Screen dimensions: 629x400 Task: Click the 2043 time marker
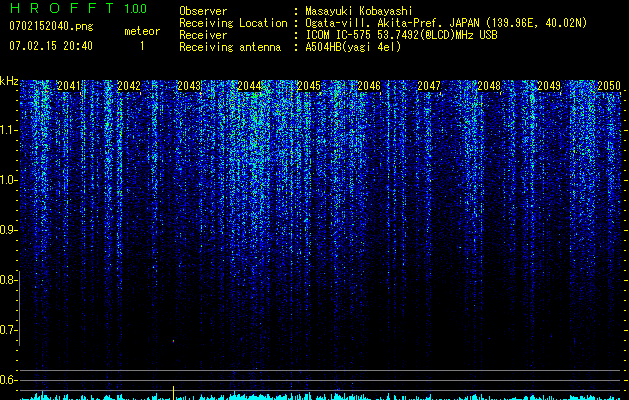[189, 86]
